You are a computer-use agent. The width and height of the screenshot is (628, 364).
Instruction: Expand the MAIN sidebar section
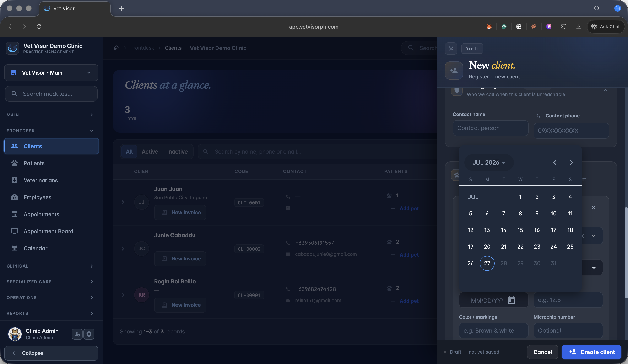tap(50, 115)
